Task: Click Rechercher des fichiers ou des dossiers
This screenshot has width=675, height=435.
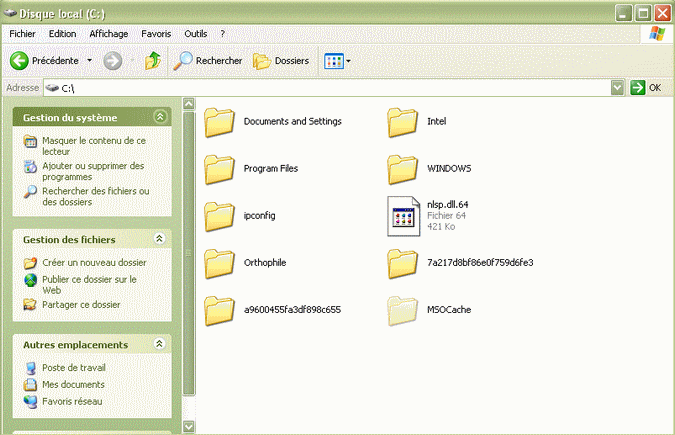Action: point(96,196)
